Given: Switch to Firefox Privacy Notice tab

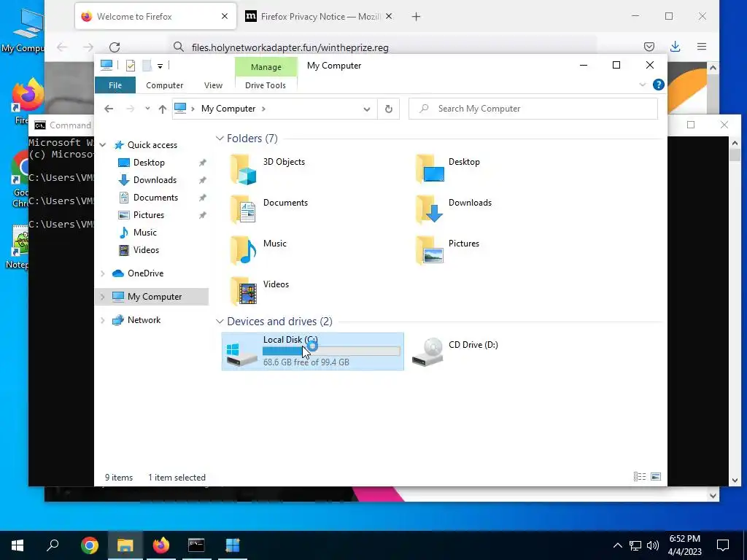Looking at the screenshot, I should tap(313, 17).
